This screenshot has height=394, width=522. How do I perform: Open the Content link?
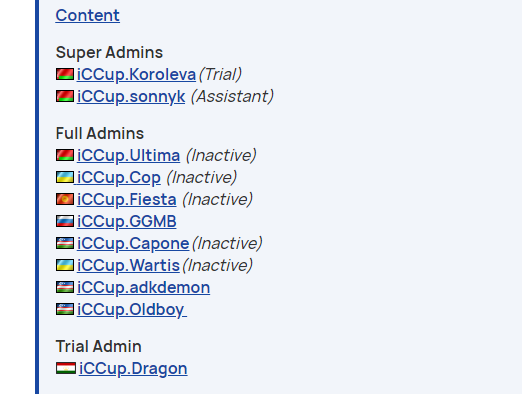87,15
